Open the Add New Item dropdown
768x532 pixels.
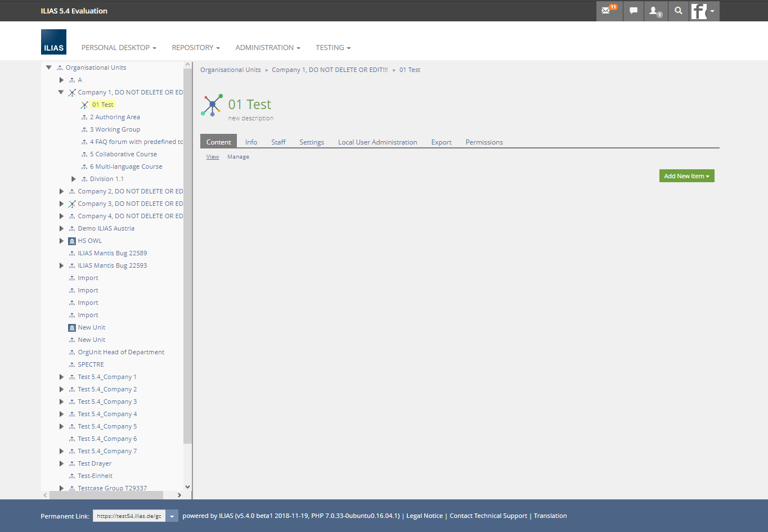686,176
